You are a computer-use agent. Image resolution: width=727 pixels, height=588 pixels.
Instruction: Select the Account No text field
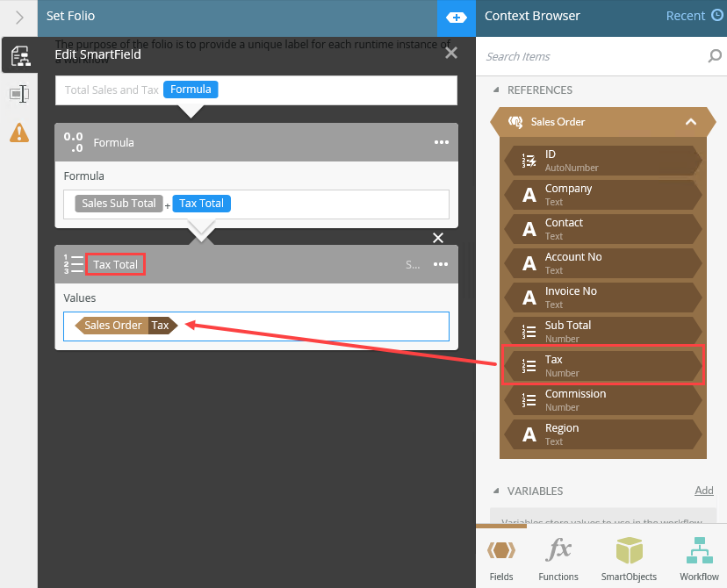point(602,263)
